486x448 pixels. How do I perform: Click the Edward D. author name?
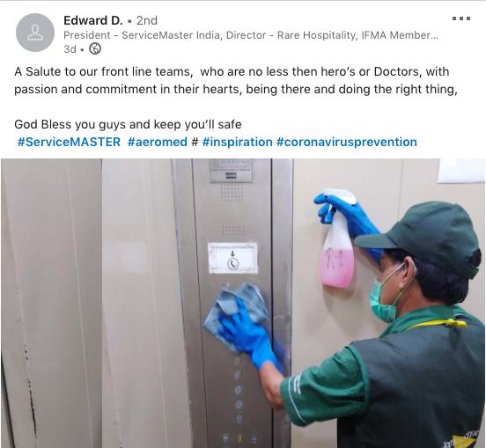[x=93, y=20]
